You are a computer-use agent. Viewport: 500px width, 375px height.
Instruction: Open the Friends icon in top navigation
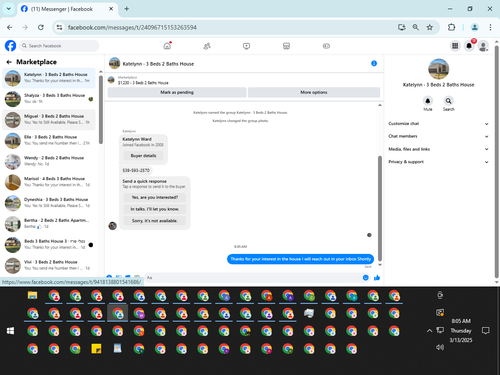(x=207, y=46)
